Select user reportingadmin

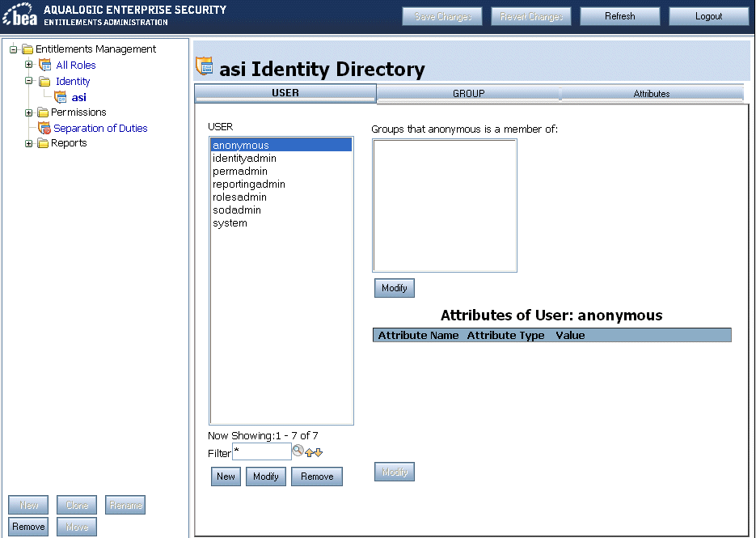point(281,184)
